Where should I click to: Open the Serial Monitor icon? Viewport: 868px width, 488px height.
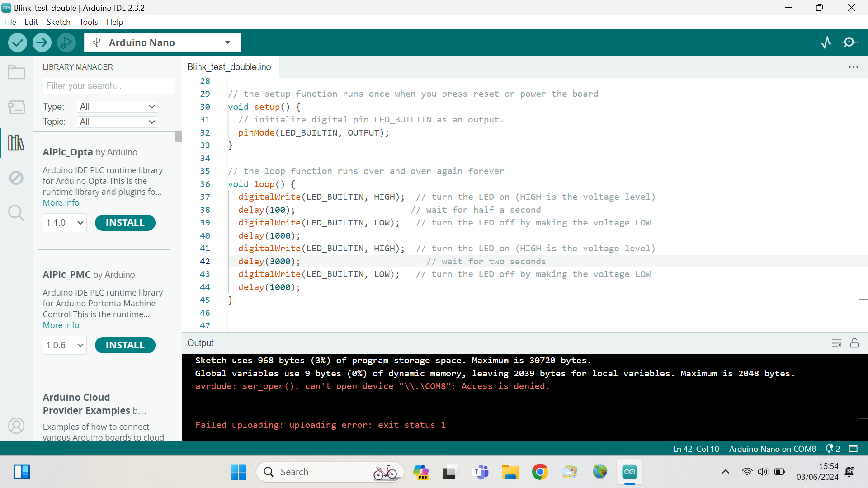click(x=850, y=42)
